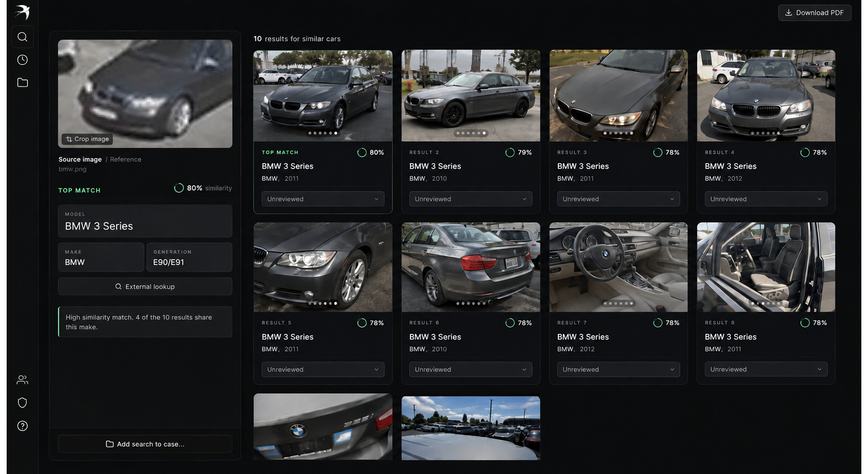The height and width of the screenshot is (474, 868).
Task: Open Unreviewed dropdown for Result 6
Action: 471,369
